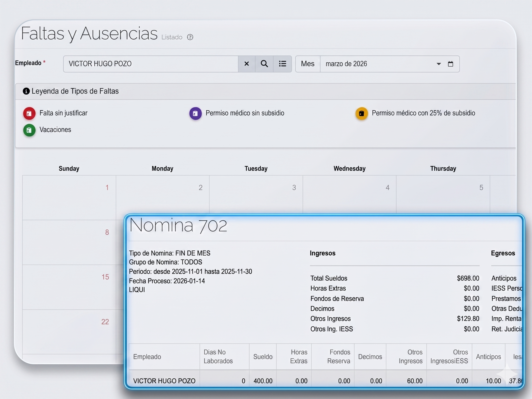Viewport: 532px width, 399px height.
Task: Select the yellow Permiso médico con 25% subsidio icon
Action: (x=361, y=113)
